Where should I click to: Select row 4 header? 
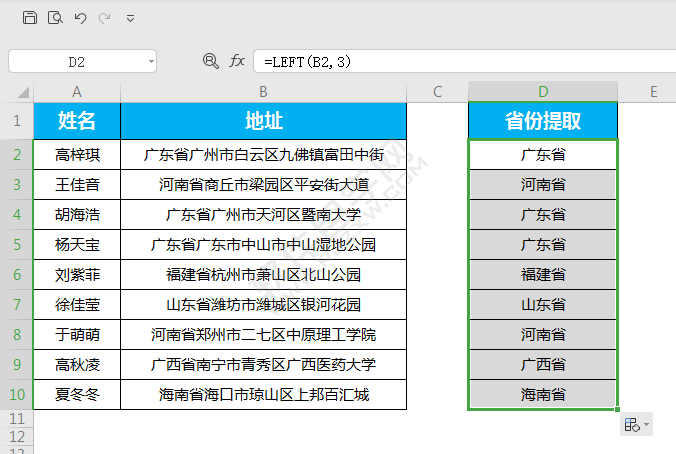click(17, 215)
